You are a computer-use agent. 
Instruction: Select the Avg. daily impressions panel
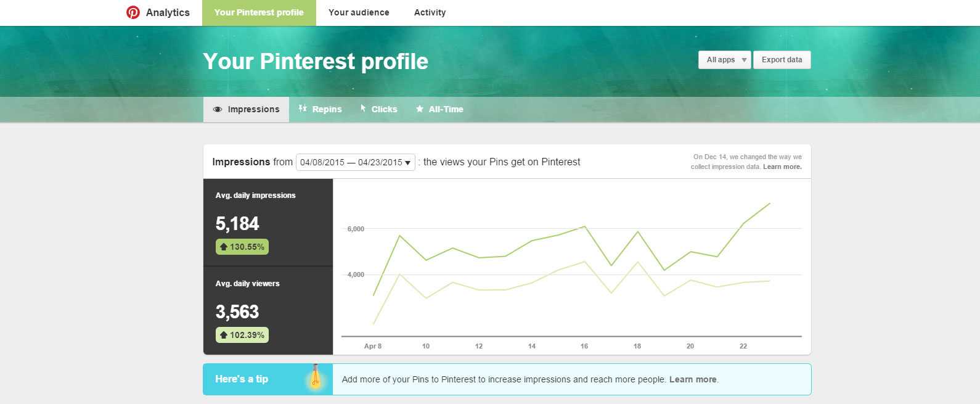click(268, 222)
